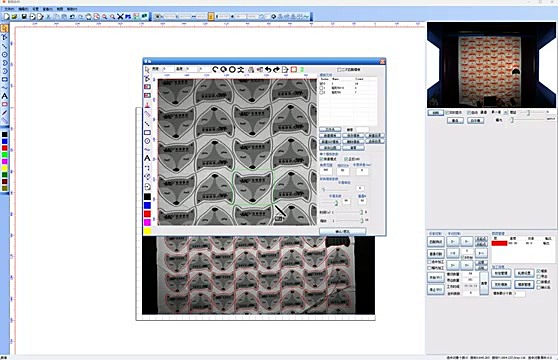
Task: Click the tall button in the control panel
Action: click(484, 283)
